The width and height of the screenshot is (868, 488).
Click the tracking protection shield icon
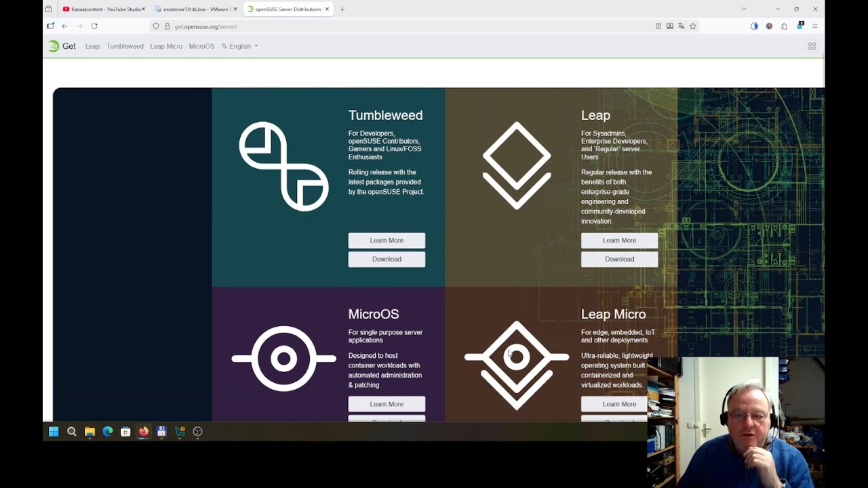coord(156,26)
